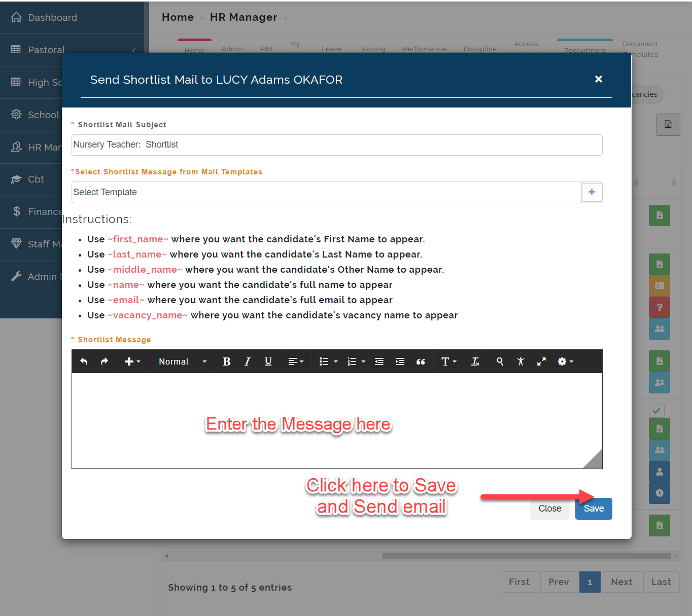
Task: Open the insert plus menu in the editor toolbar
Action: click(x=132, y=361)
